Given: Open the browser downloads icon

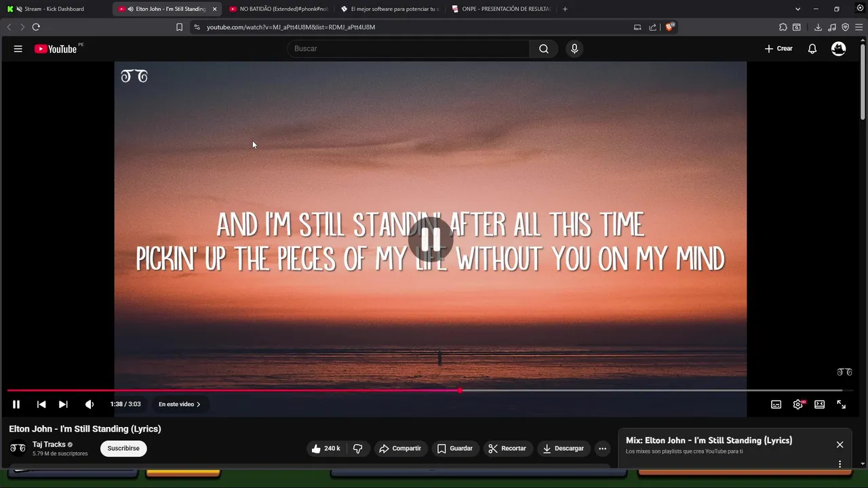Looking at the screenshot, I should tap(818, 27).
